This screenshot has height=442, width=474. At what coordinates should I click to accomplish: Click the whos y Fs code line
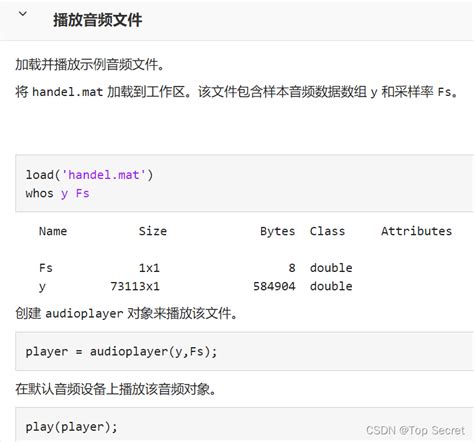coord(57,193)
